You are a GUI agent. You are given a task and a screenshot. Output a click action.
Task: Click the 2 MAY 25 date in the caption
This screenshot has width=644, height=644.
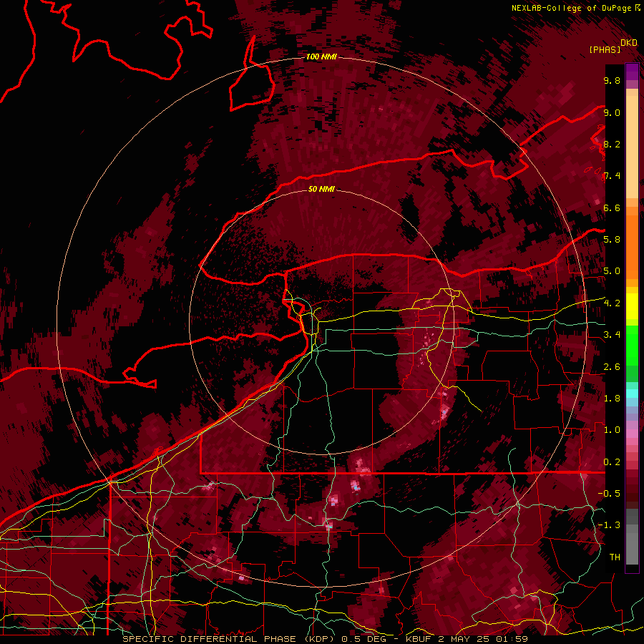point(464,639)
